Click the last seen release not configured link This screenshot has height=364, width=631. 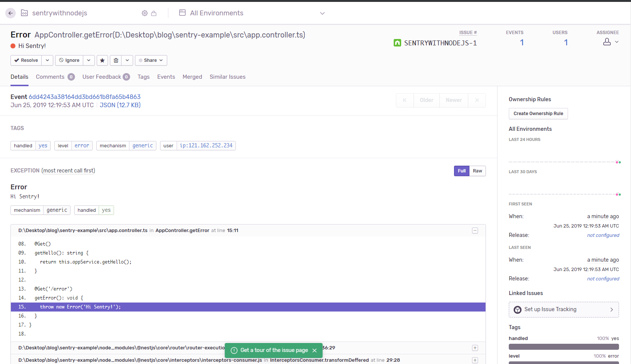pyautogui.click(x=603, y=279)
